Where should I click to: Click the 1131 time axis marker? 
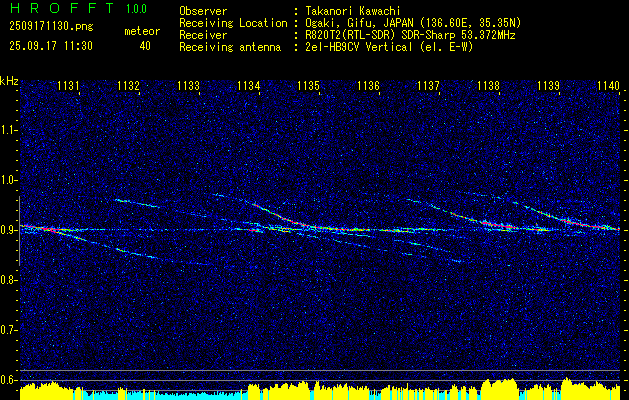pyautogui.click(x=68, y=85)
